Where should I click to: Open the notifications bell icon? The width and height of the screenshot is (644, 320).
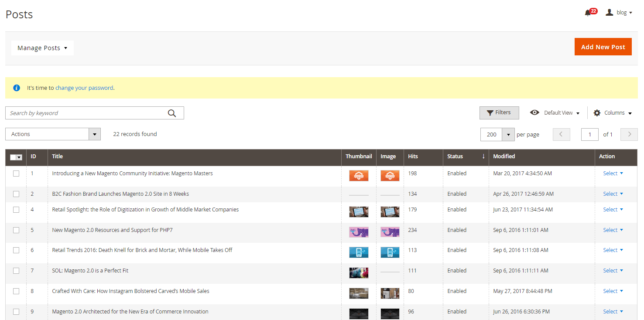[x=588, y=13]
